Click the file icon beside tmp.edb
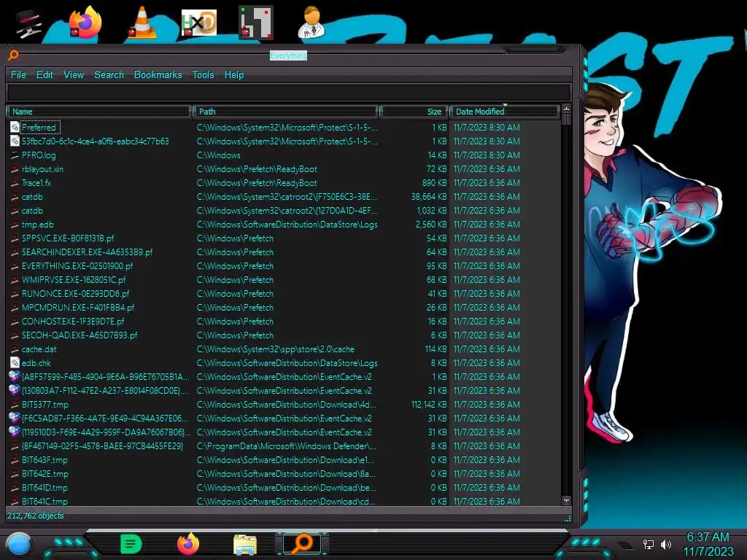747x560 pixels. tap(15, 225)
